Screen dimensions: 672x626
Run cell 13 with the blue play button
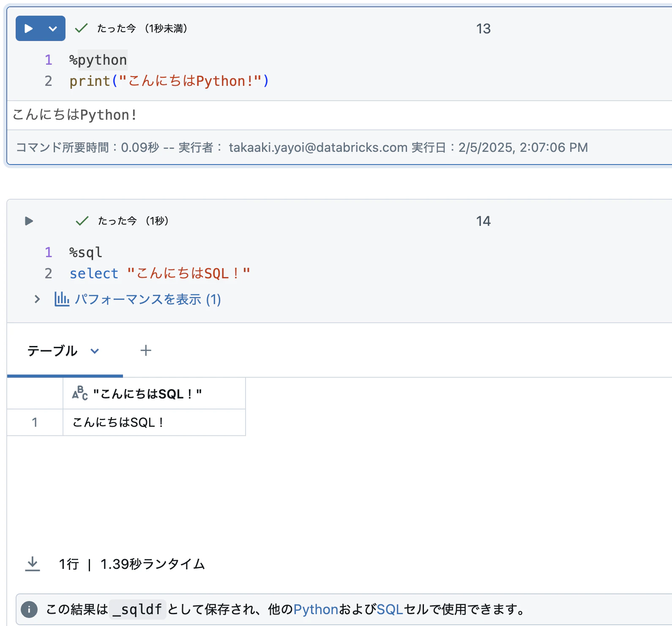click(x=29, y=28)
